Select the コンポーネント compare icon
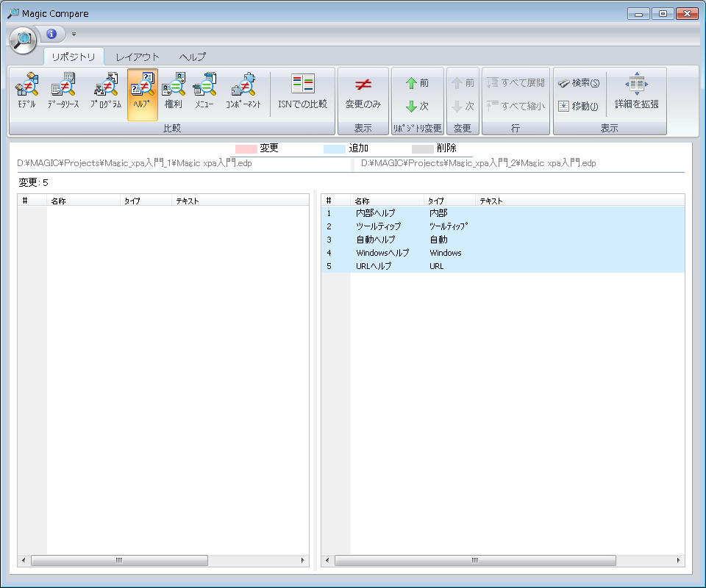Screen dimensions: 706x588 [243, 91]
